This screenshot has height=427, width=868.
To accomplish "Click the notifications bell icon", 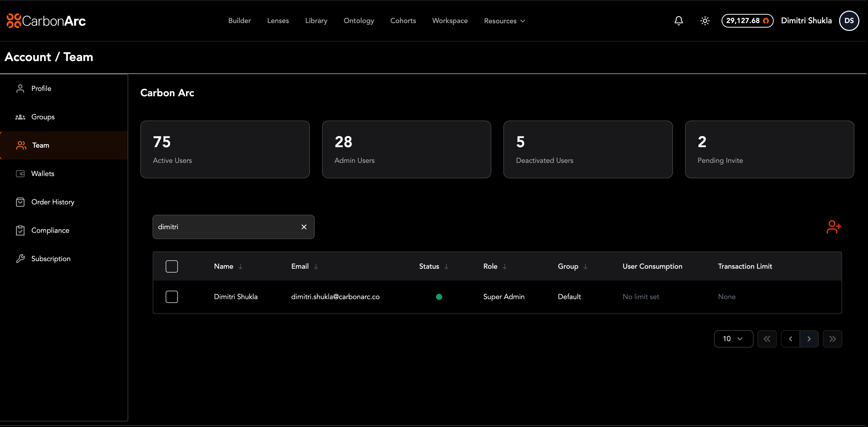I will click(679, 21).
